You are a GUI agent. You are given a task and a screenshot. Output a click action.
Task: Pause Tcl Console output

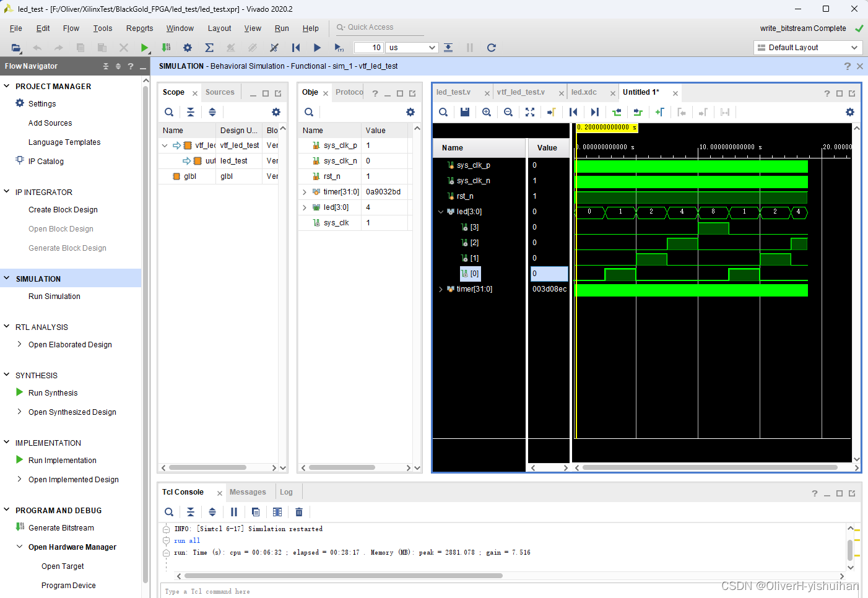pos(234,512)
